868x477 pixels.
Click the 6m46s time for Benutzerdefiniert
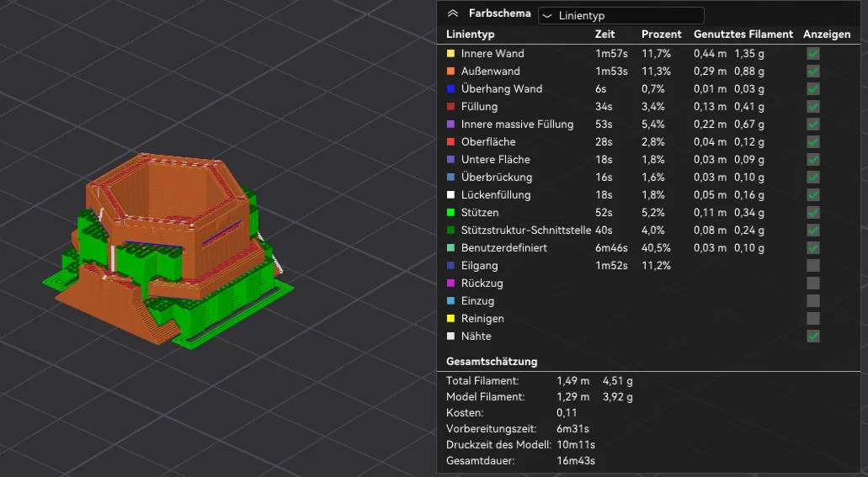pos(612,248)
